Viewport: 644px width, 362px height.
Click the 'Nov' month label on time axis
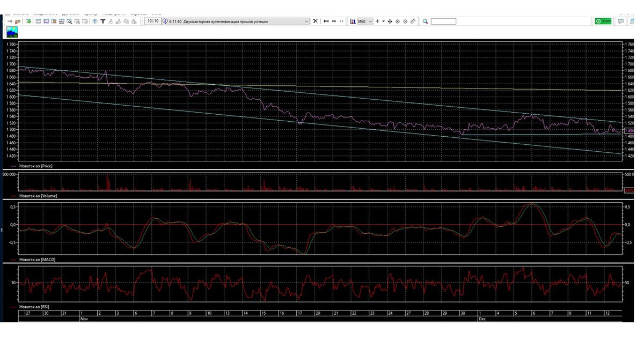pos(83,318)
